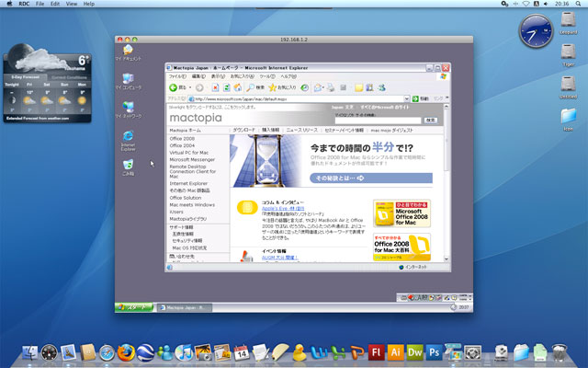This screenshot has height=368, width=588.
Task: Click the IE Mail envelope icon
Action: [317, 87]
